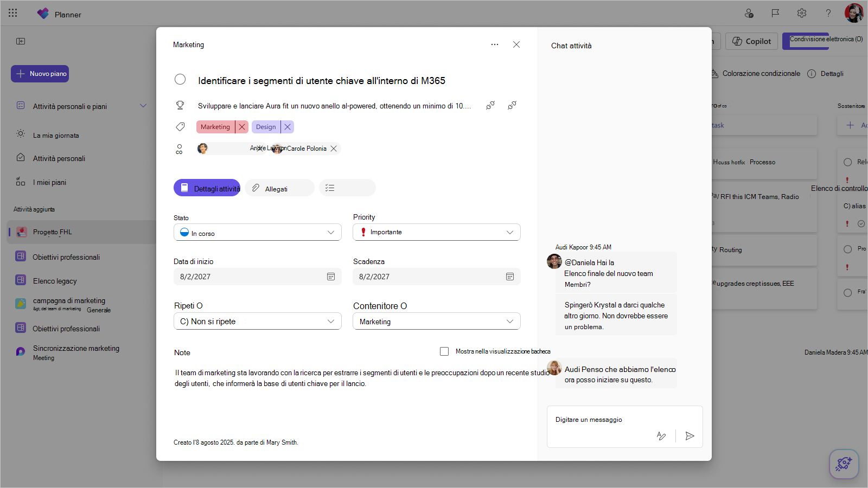Open the settings gear icon
Image resolution: width=868 pixels, height=488 pixels.
(802, 13)
